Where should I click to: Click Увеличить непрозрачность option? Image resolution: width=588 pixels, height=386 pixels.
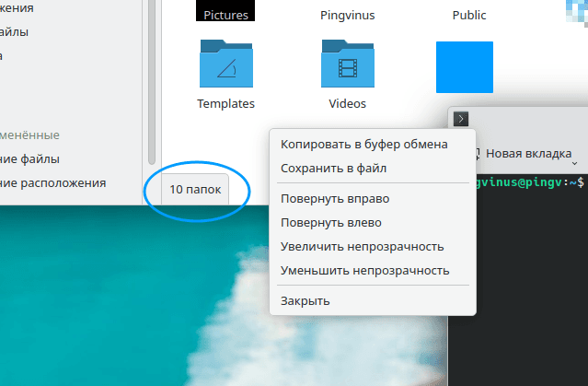[x=363, y=247]
